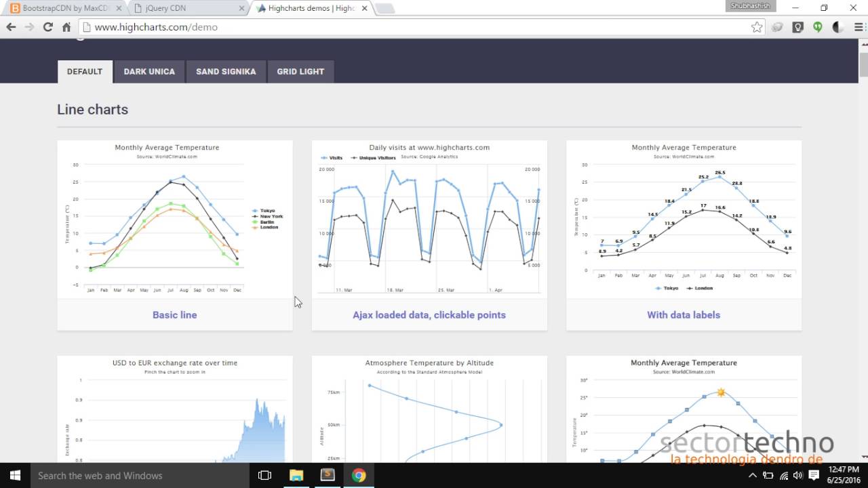868x488 pixels.
Task: Open the With data labels demo link
Action: (684, 314)
